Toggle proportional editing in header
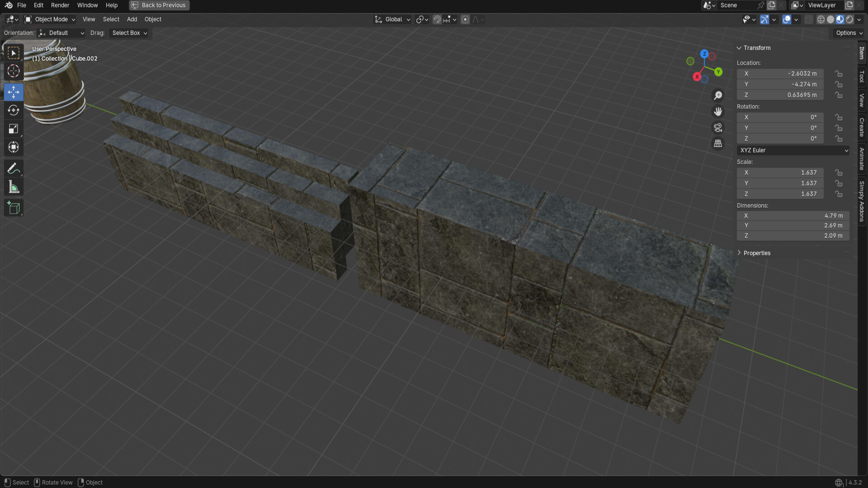 click(465, 19)
